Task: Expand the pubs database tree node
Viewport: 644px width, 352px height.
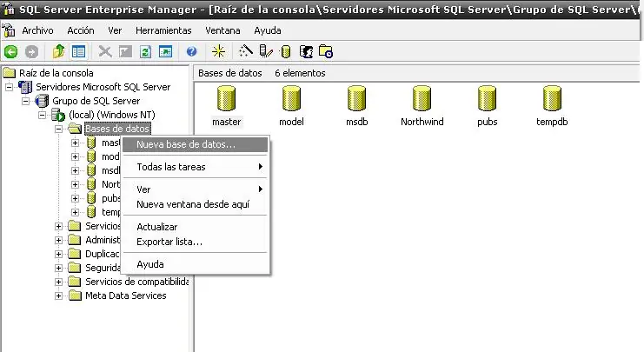Action: click(75, 199)
